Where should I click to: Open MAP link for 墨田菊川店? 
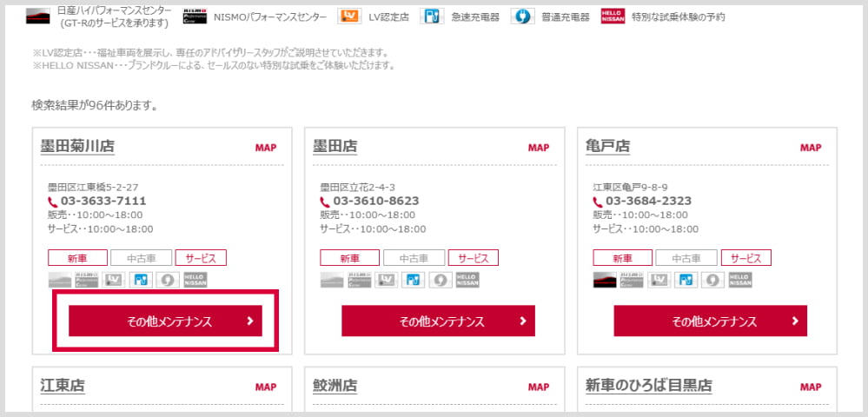click(266, 148)
